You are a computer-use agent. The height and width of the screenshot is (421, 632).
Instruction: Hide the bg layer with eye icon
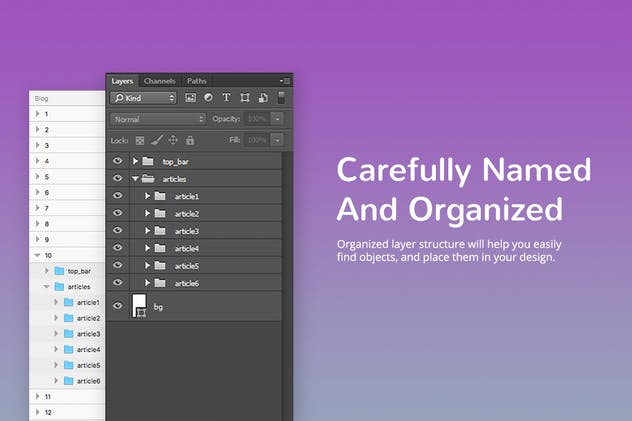tap(118, 306)
